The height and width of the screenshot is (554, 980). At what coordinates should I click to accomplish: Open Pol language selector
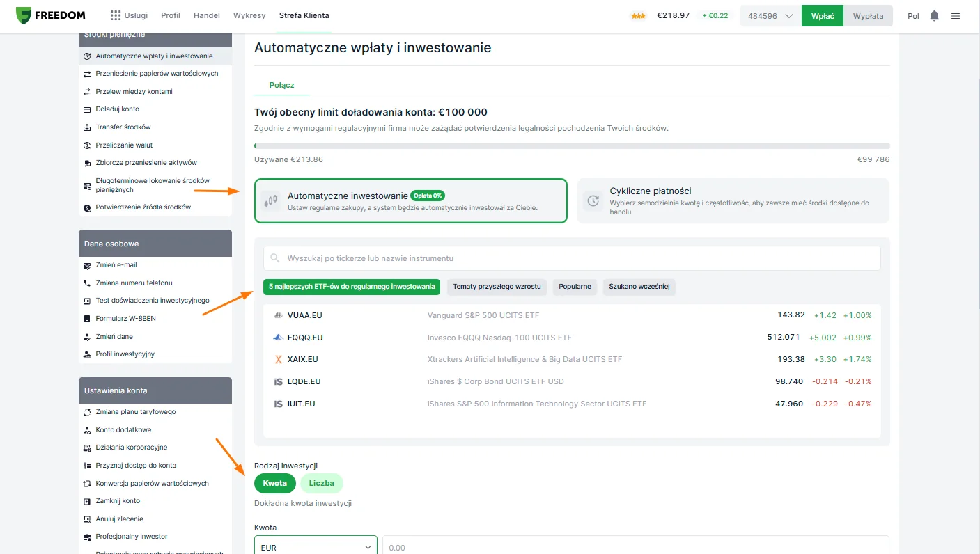coord(913,16)
